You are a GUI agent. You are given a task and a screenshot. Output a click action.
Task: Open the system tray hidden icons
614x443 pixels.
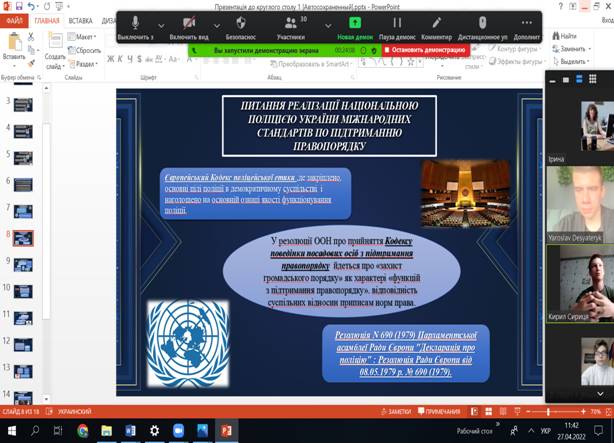531,430
